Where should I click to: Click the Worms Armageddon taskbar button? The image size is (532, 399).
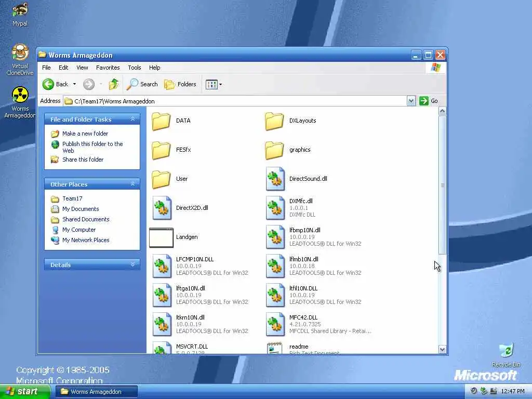click(x=96, y=392)
